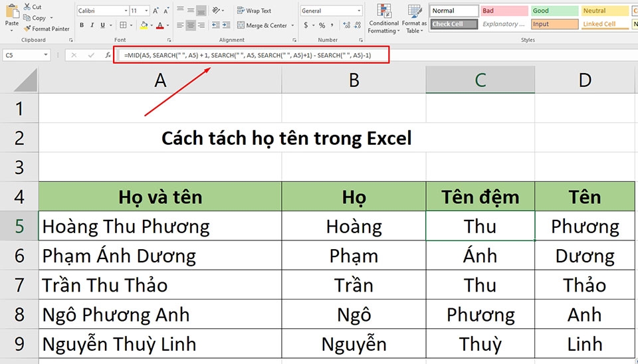Apply the Bad cell style
This screenshot has height=364, width=638.
[504, 11]
